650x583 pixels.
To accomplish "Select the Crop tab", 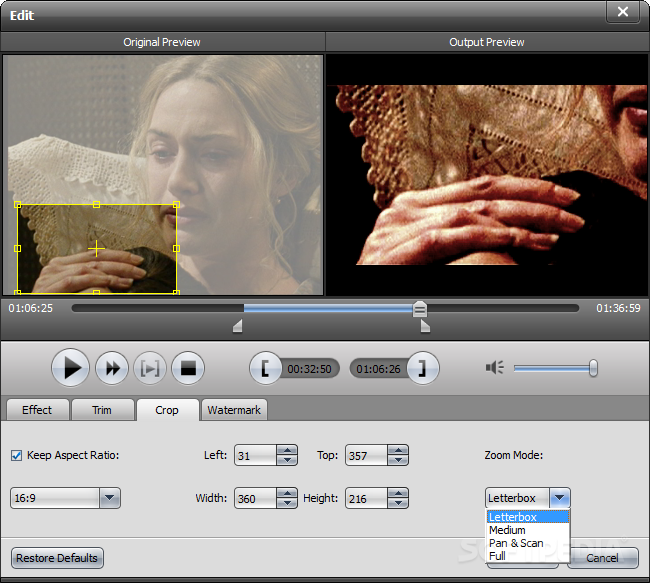I will (167, 410).
